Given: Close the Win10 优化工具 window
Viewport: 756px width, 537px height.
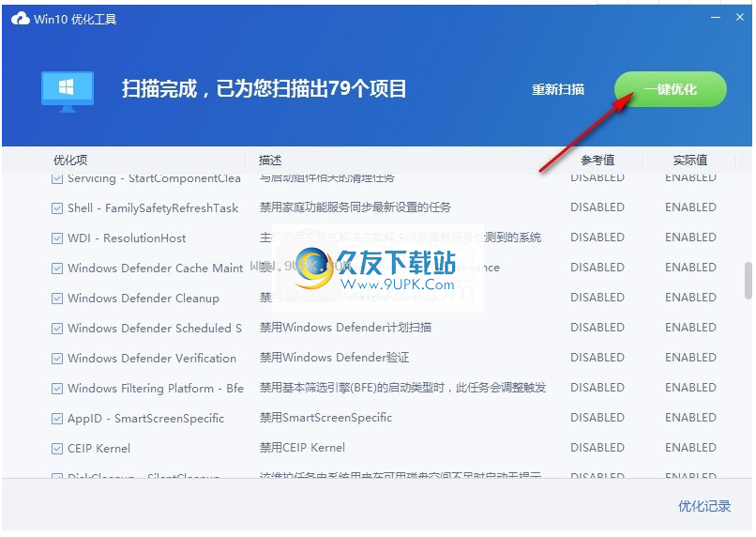Looking at the screenshot, I should (x=740, y=18).
